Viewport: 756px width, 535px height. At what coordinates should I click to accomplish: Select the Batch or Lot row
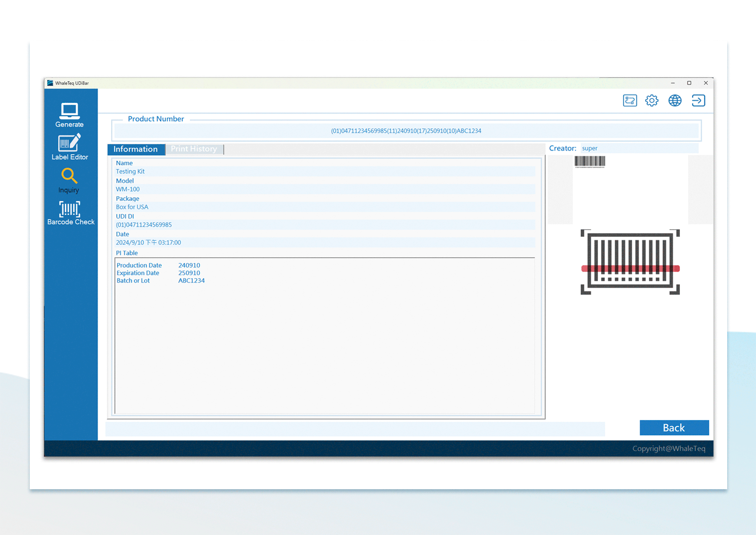coord(161,280)
